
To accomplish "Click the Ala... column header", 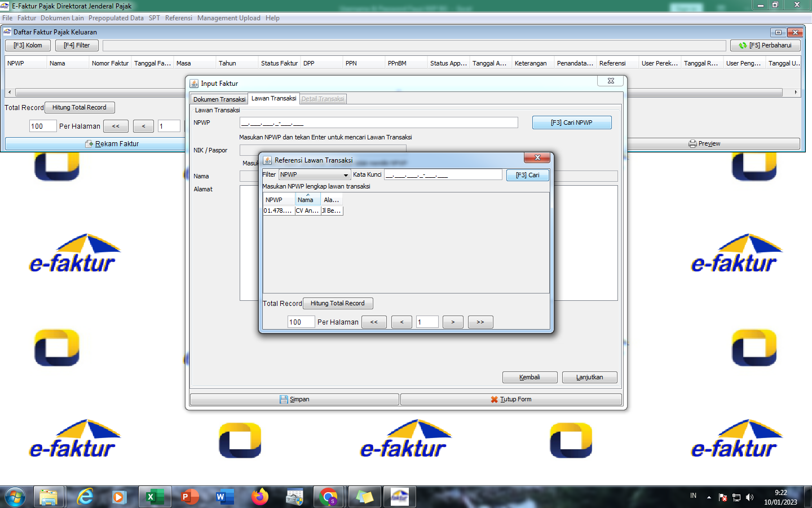I will tap(332, 199).
